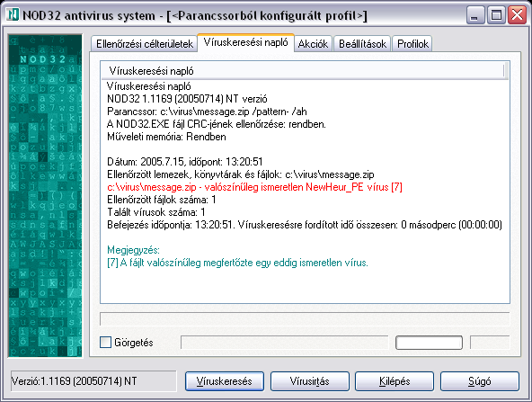The width and height of the screenshot is (532, 402).
Task: Click the 'Műveleti memória: Rendben' line
Action: click(166, 137)
